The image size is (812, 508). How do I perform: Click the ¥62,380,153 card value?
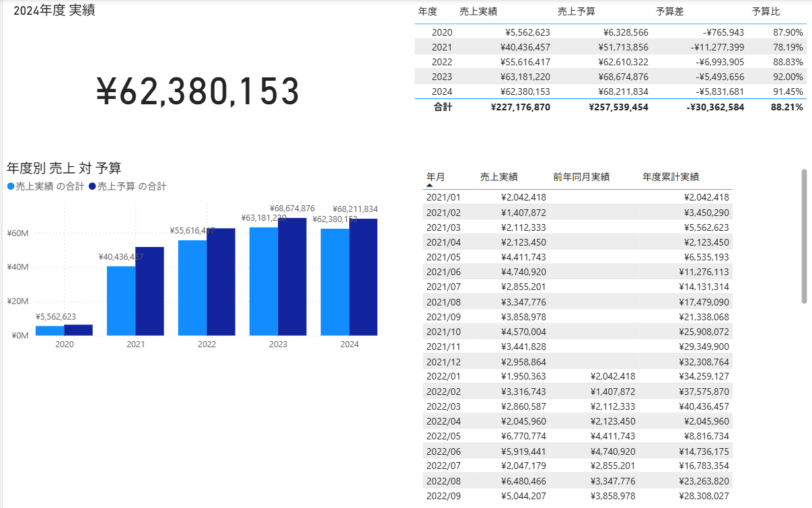(198, 92)
